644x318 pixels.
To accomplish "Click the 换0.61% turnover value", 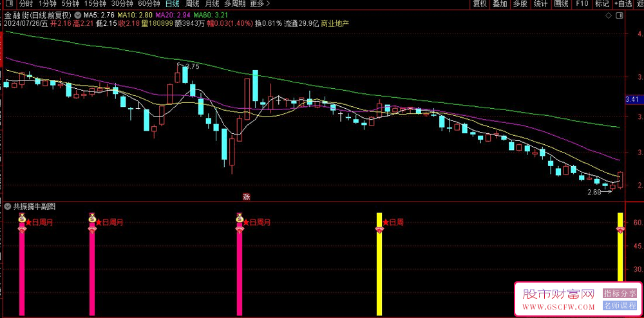I will (x=269, y=23).
